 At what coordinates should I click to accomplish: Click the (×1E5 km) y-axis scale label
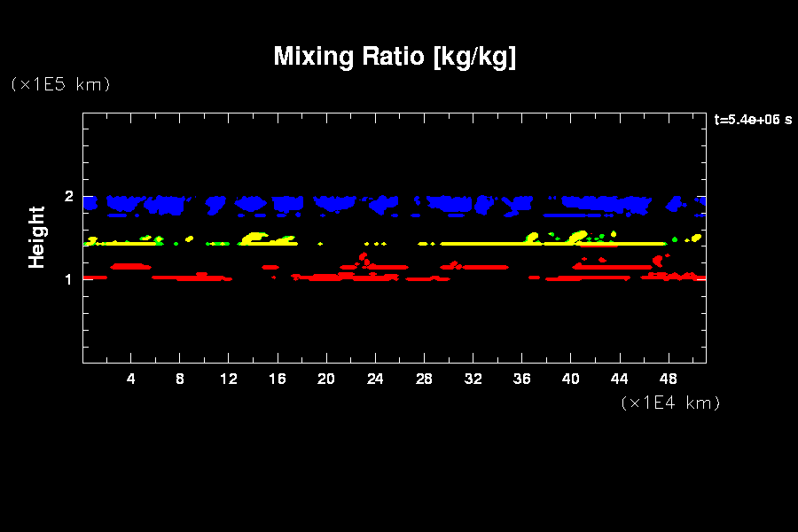(60, 84)
